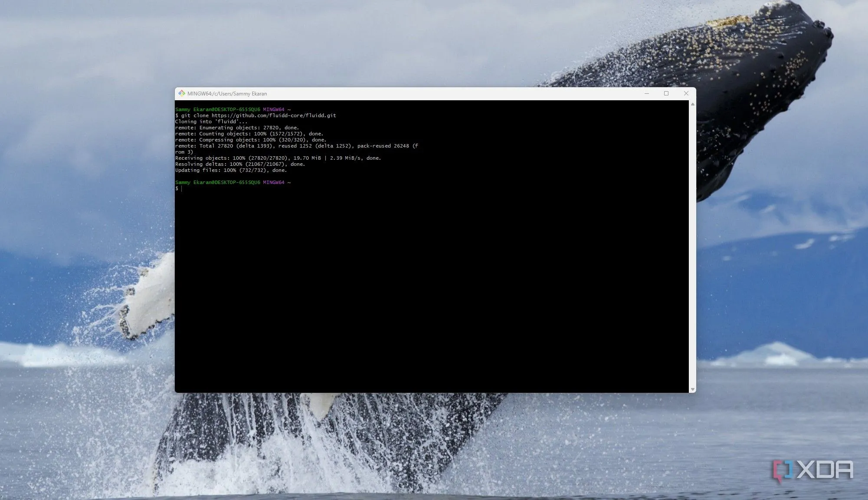Viewport: 868px width, 500px height.
Task: Minimize the MINGW64 terminal window
Action: tap(646, 93)
